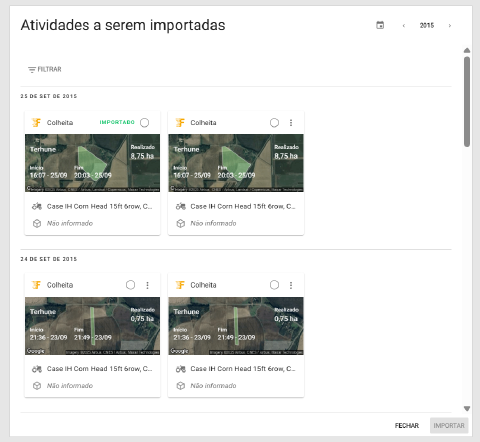Click Case IH Corn Head on second 24 de set card
The width and height of the screenshot is (480, 442).
(243, 369)
